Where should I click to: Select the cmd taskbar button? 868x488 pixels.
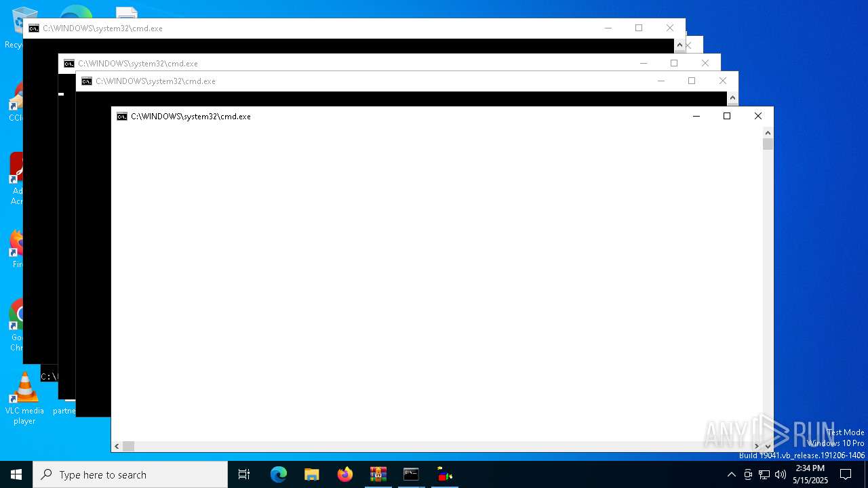click(x=411, y=474)
